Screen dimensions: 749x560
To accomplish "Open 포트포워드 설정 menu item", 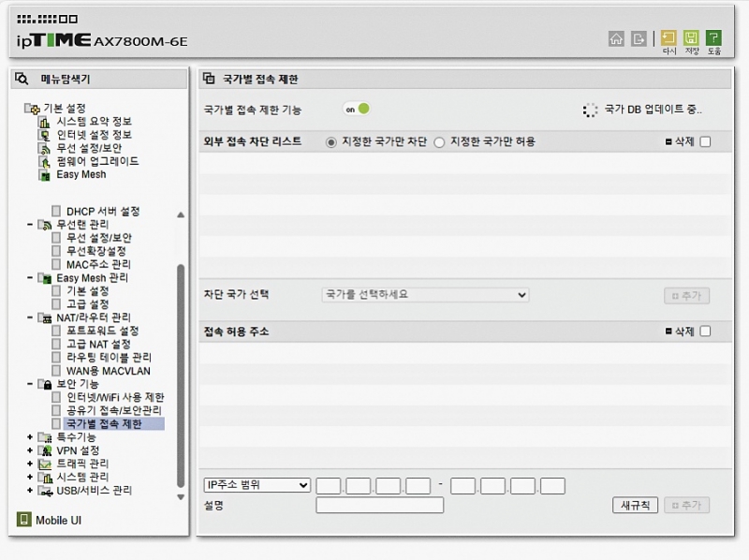I will 102,331.
